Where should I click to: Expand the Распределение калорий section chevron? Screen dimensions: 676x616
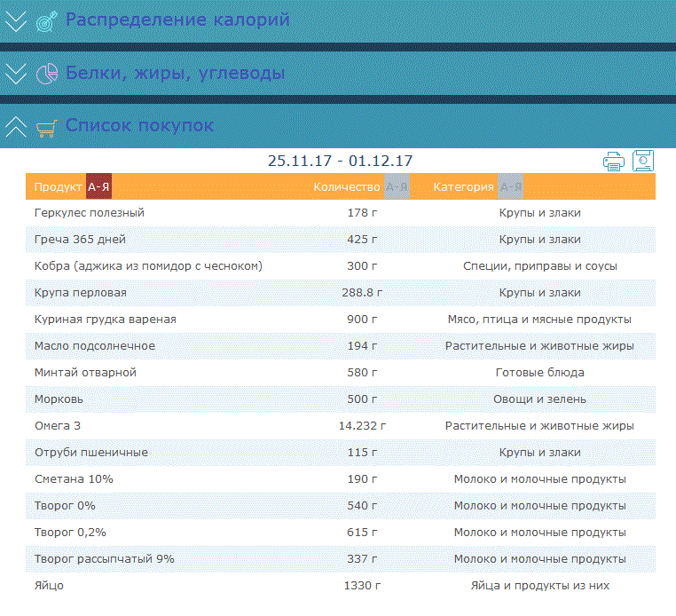(16, 21)
